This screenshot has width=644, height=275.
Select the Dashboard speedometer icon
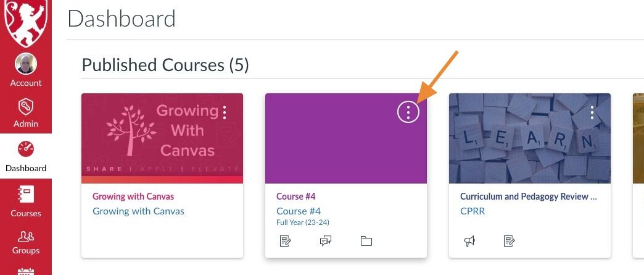pos(26,149)
